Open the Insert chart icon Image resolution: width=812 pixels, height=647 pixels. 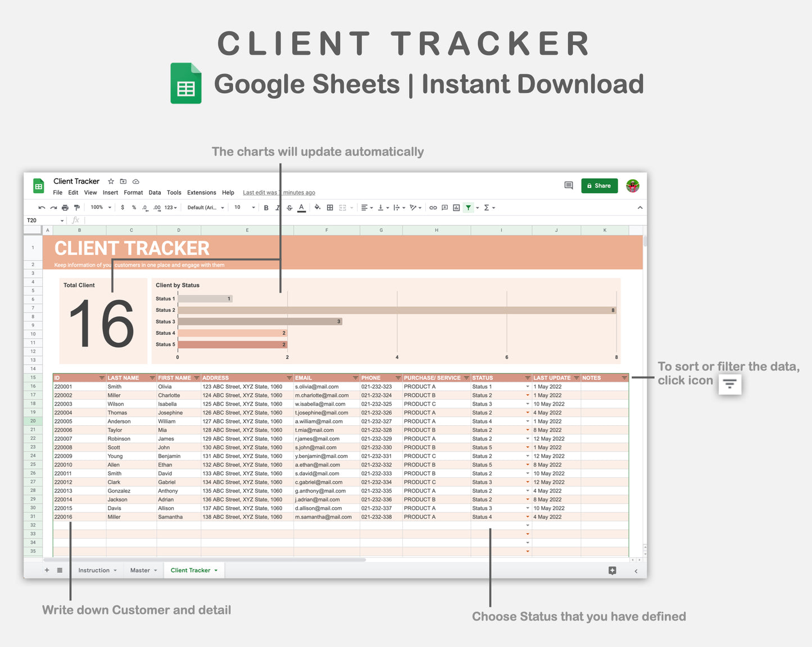[456, 207]
